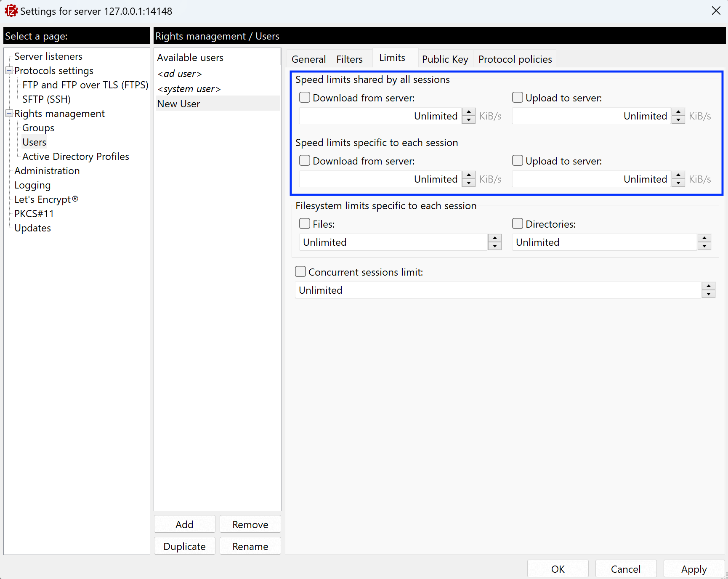Click the Duplicate user button

click(184, 546)
